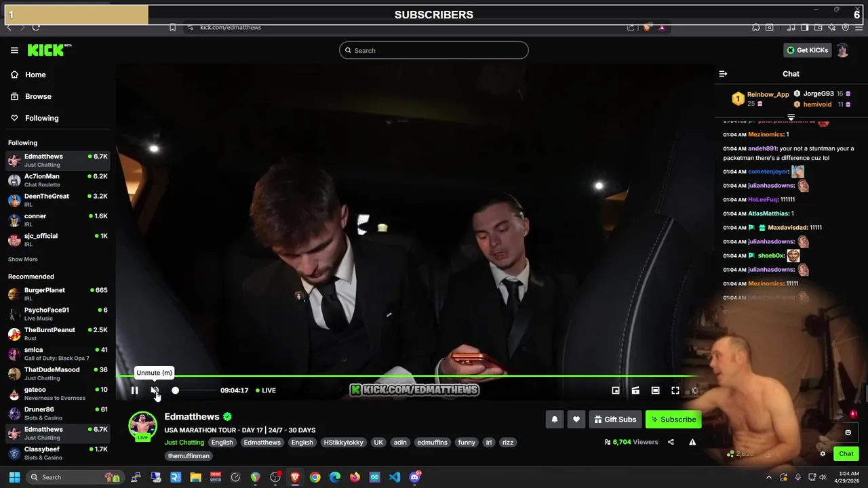This screenshot has height=488, width=868.
Task: Open the Kick hamburger menu
Action: pyautogui.click(x=14, y=50)
